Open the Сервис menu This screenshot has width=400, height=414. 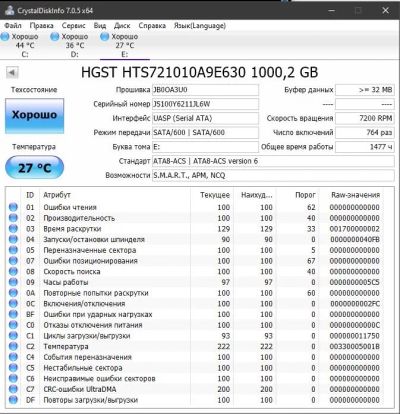click(73, 26)
